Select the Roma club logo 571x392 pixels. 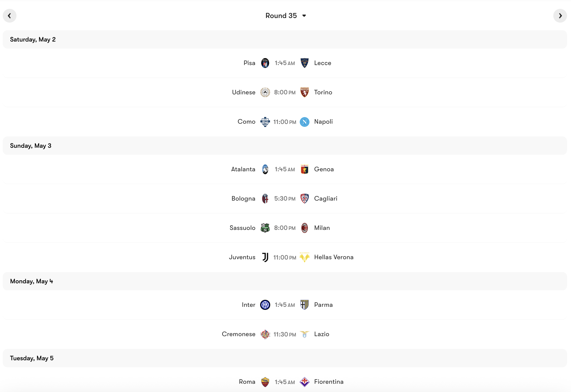(265, 382)
